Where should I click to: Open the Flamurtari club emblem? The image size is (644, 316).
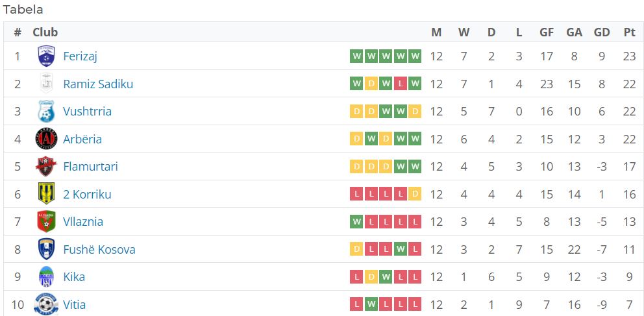46,166
